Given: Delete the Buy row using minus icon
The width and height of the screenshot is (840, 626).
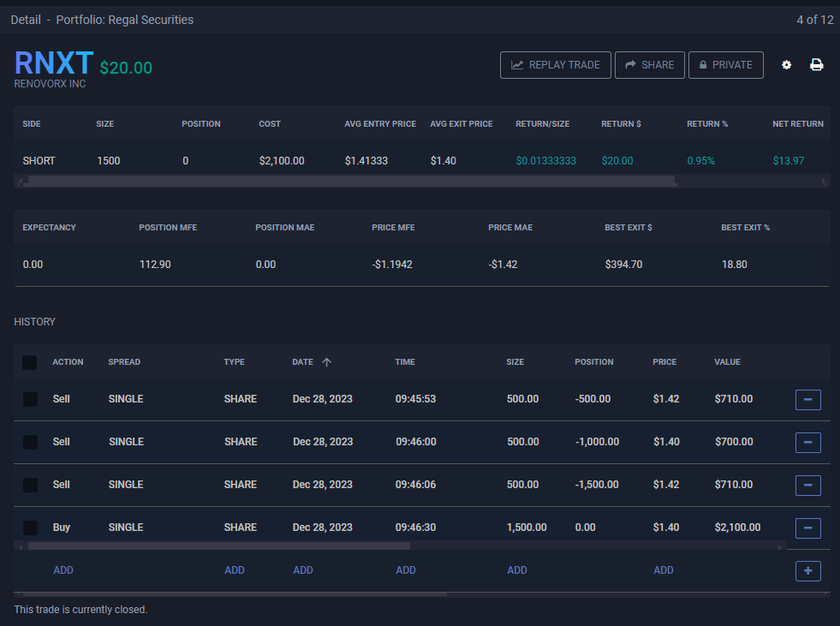Looking at the screenshot, I should pos(807,528).
